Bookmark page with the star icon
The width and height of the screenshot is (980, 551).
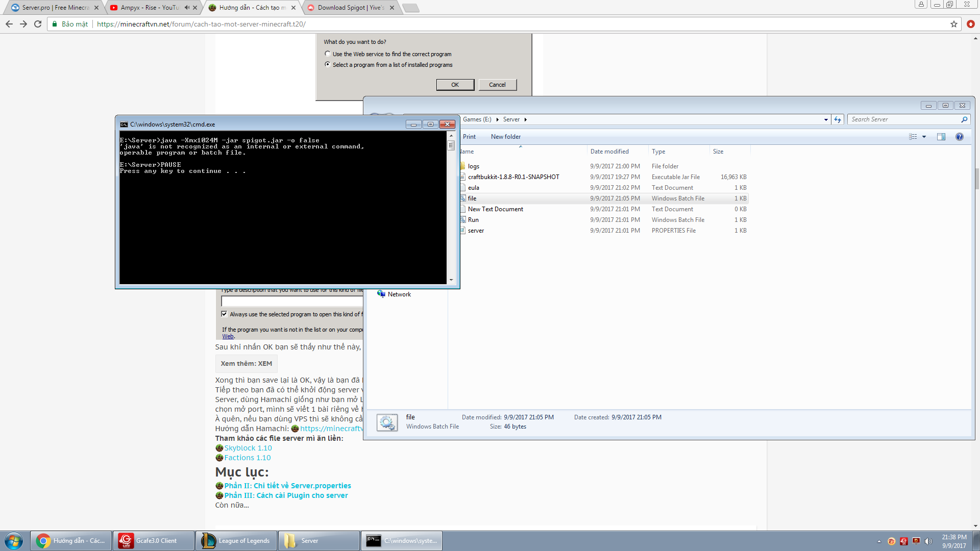pos(953,24)
